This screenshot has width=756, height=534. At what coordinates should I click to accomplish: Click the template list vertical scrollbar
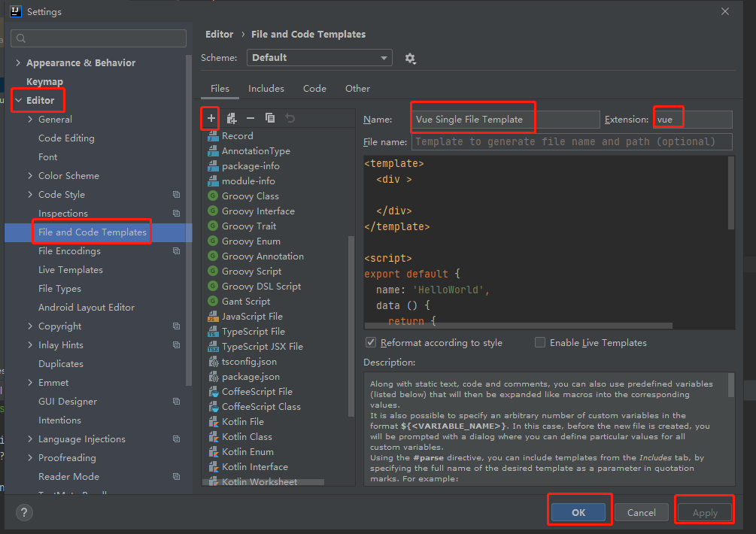pos(351,326)
